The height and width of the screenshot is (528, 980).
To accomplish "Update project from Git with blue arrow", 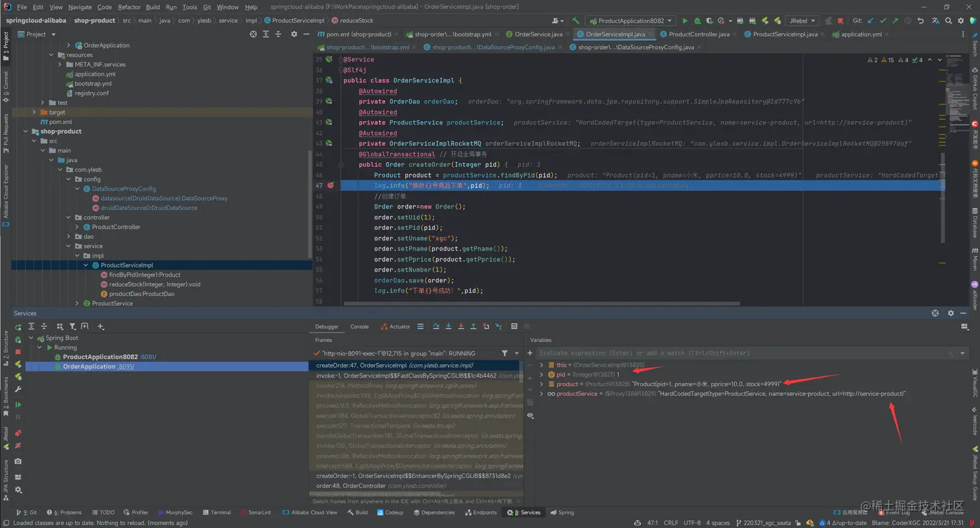I will click(870, 21).
